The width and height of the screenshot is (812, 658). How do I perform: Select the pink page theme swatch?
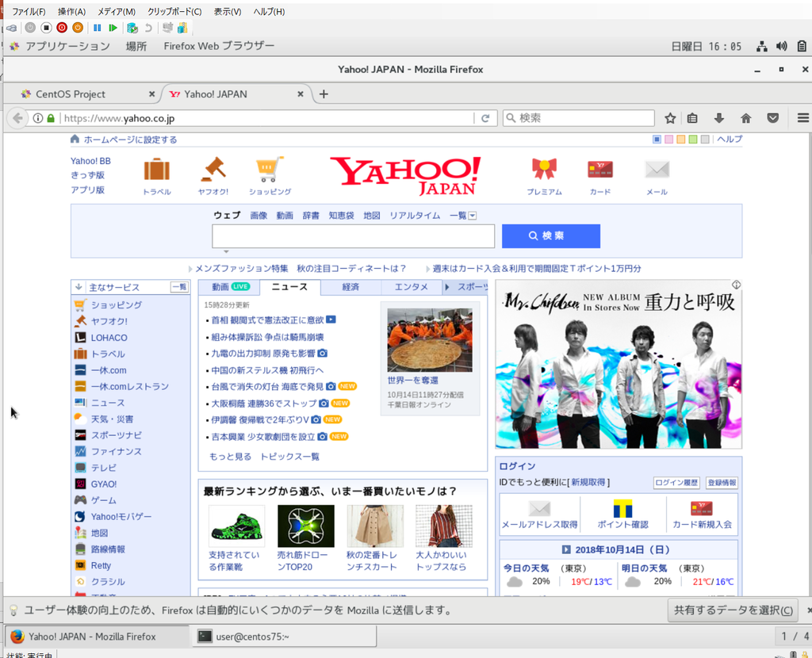tap(668, 140)
